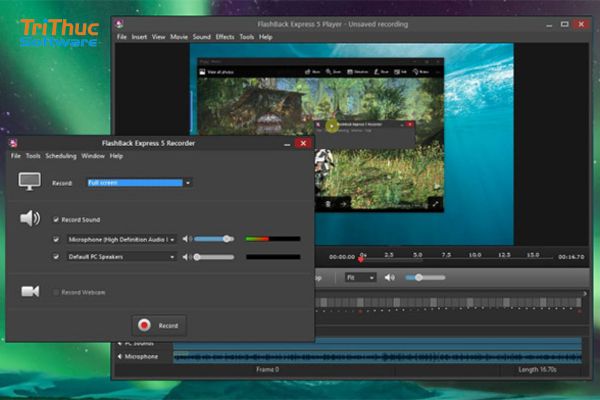This screenshot has height=400, width=600.
Task: Toggle the Default PC Speakers checkbox
Action: (x=56, y=256)
